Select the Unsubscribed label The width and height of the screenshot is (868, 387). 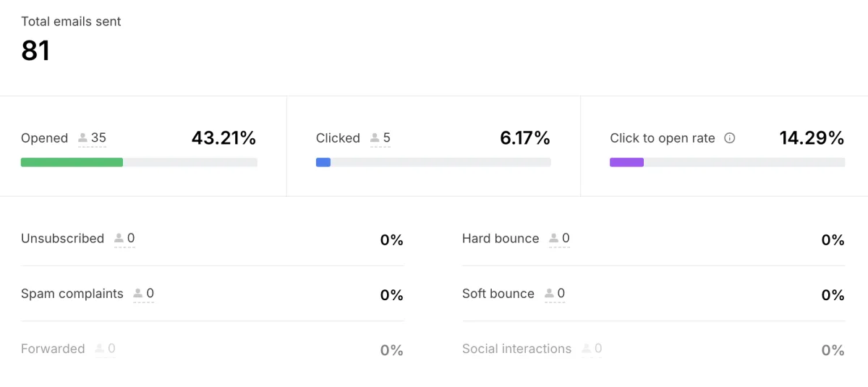click(x=62, y=239)
